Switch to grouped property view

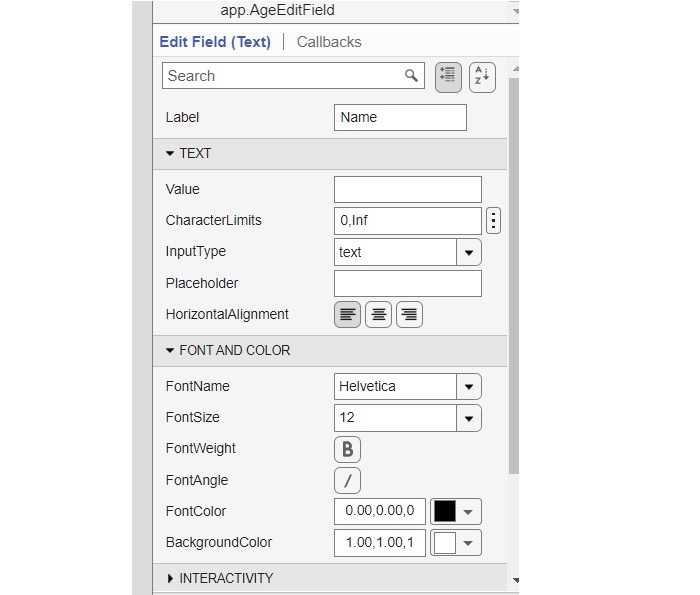pos(448,76)
